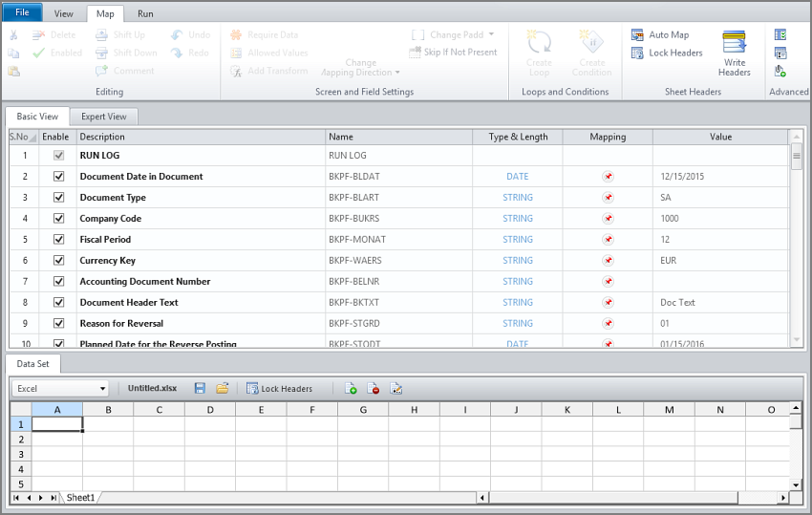Open STRING type for Fiscal Period

[x=517, y=240]
